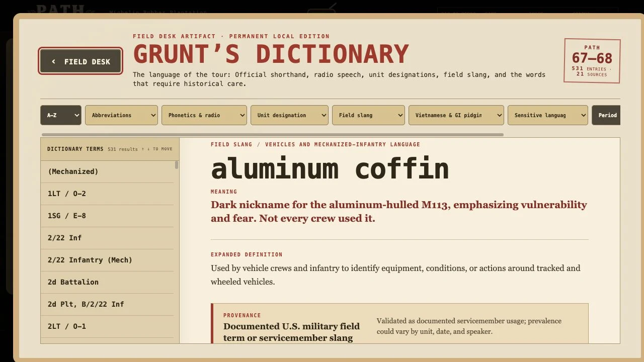Open the Period filter dropdown

606,115
